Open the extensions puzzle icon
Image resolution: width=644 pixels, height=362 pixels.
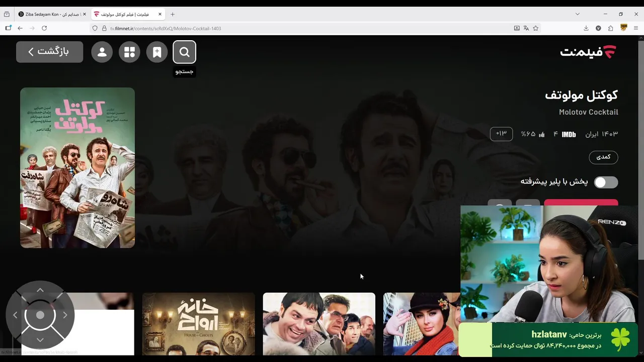click(x=611, y=28)
